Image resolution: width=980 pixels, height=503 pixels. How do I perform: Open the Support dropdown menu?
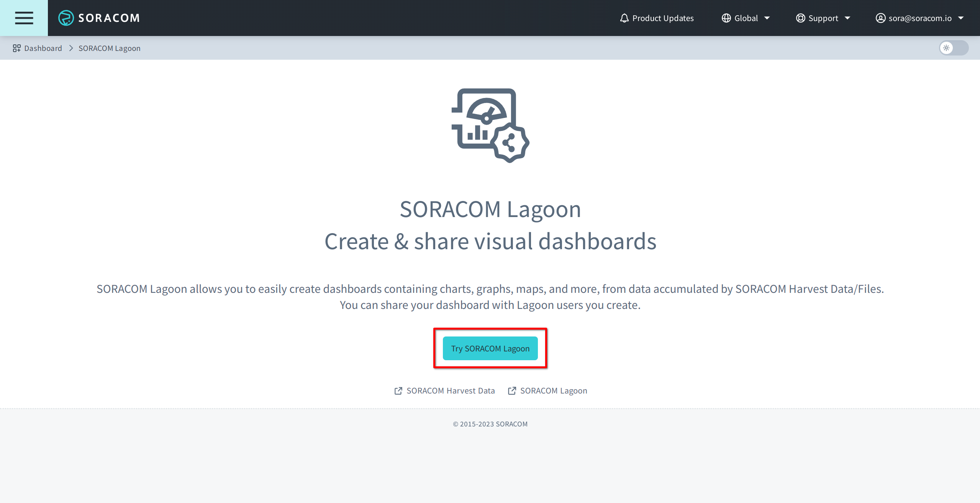click(824, 18)
